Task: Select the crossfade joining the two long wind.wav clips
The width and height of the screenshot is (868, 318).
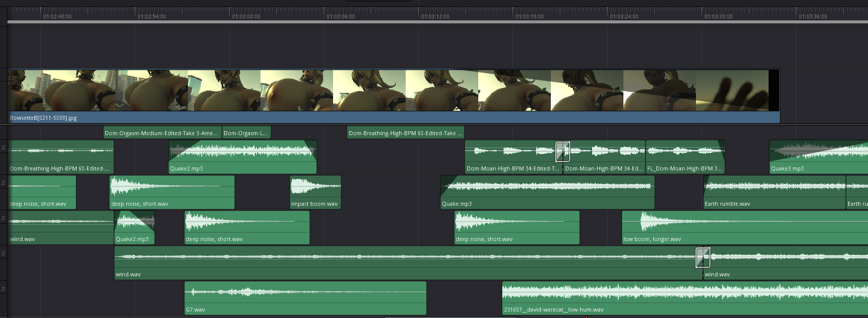Action: coord(703,257)
